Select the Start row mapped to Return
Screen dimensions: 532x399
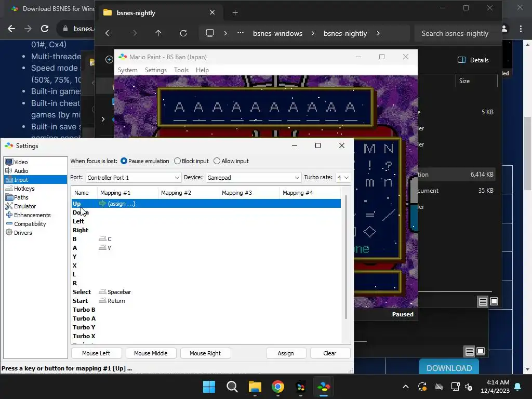[206, 301]
